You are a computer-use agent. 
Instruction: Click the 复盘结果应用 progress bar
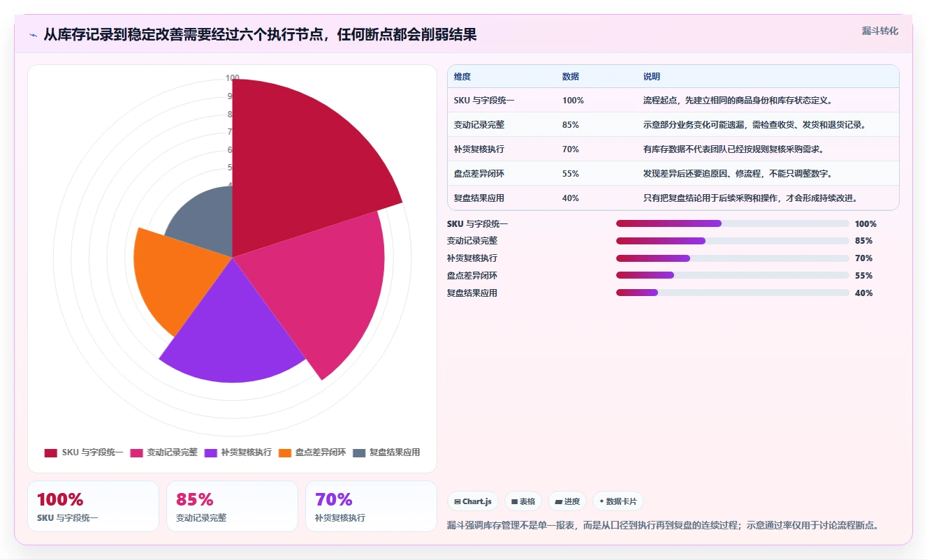click(733, 293)
